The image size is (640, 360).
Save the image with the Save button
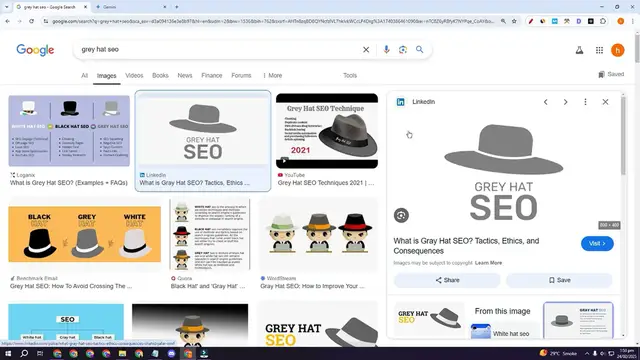(559, 280)
